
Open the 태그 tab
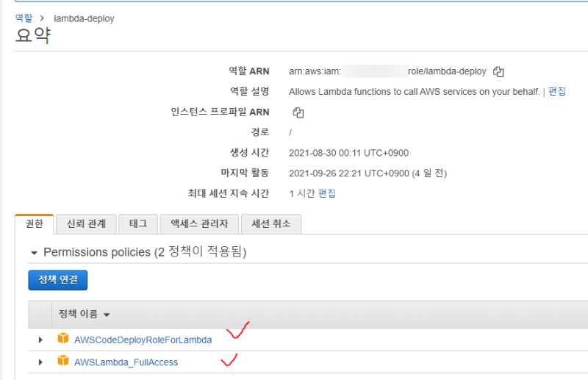pos(138,224)
